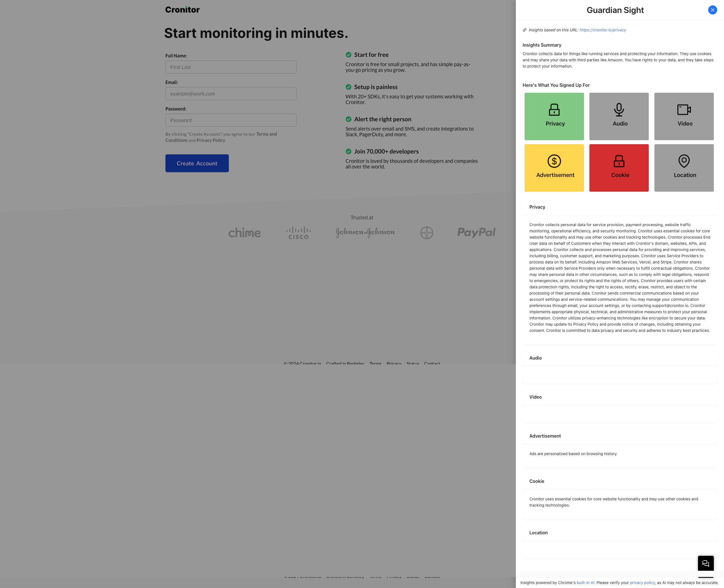Open the privacy policy footer link
Screen dimensions: 724x588
pos(642,583)
